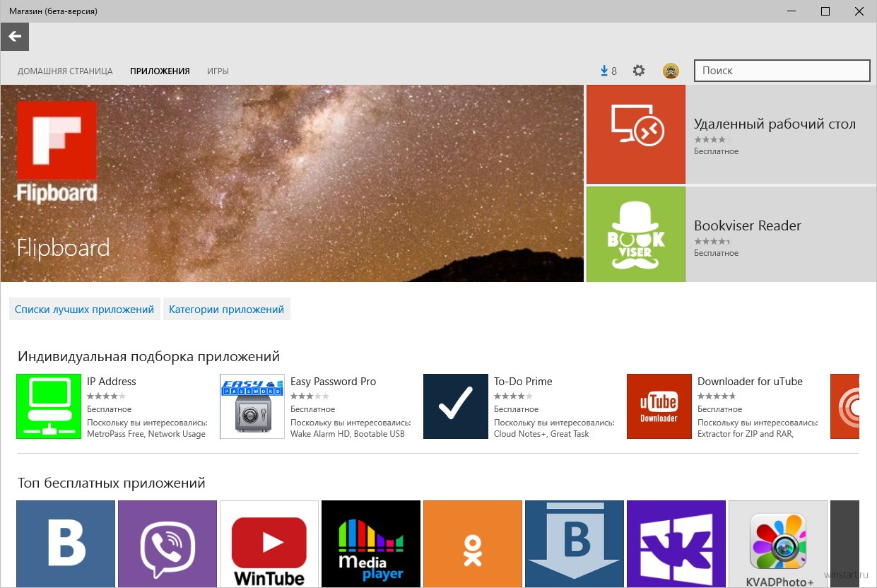877x588 pixels.
Task: Select the Приложения tab
Action: click(160, 71)
